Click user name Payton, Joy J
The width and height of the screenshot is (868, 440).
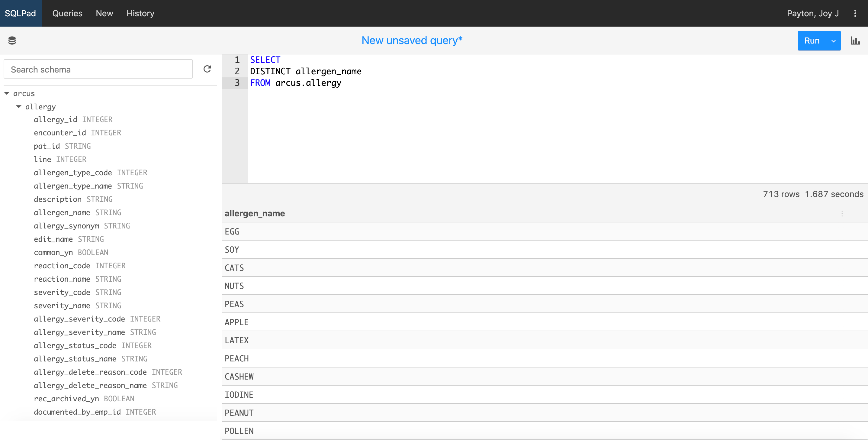pyautogui.click(x=813, y=13)
